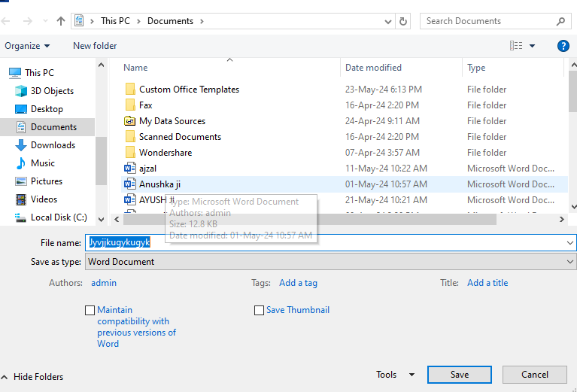Viewport: 577px width, 392px height.
Task: Open the My Data Sources folder
Action: pos(172,121)
